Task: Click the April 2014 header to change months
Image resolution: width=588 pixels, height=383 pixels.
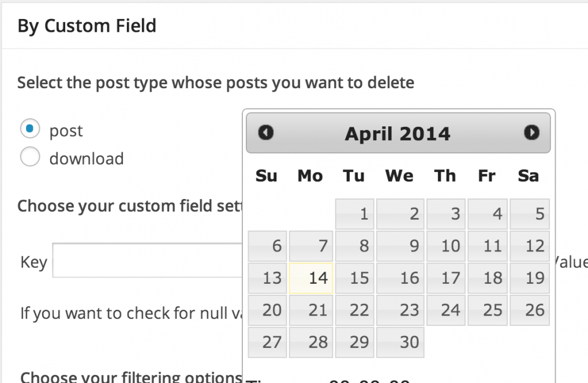Action: (397, 133)
